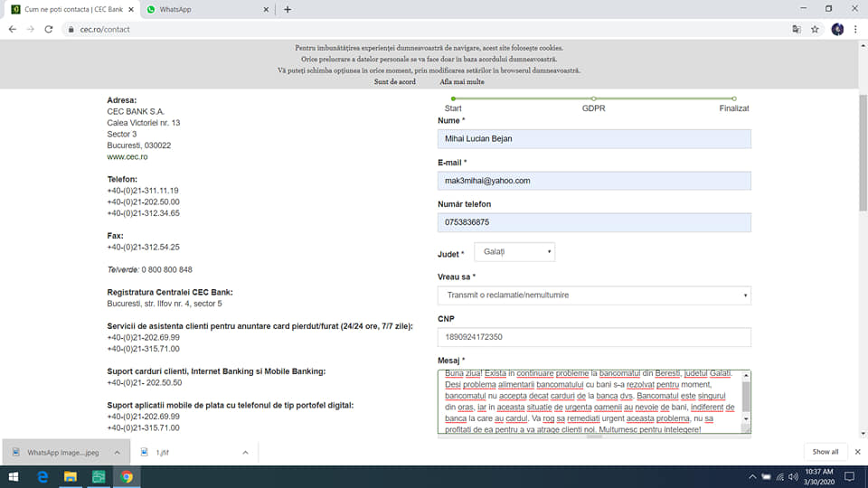
Task: Open the www.cec.ro link
Action: 127,156
